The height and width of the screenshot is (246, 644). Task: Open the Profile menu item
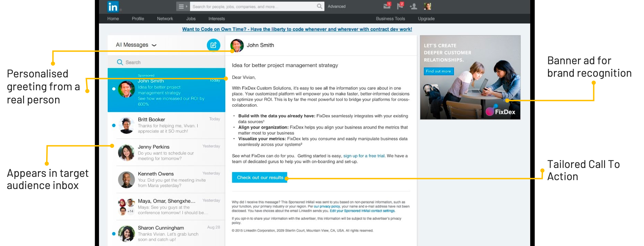coord(138,19)
